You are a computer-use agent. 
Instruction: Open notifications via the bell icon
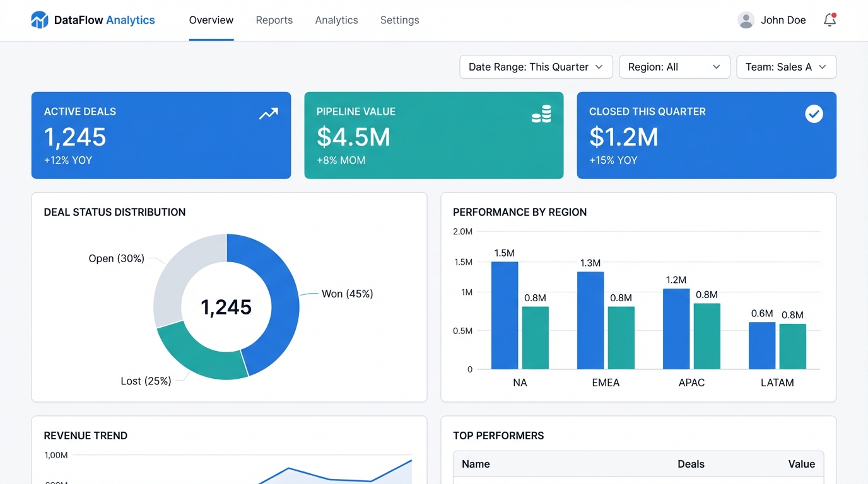pyautogui.click(x=829, y=20)
